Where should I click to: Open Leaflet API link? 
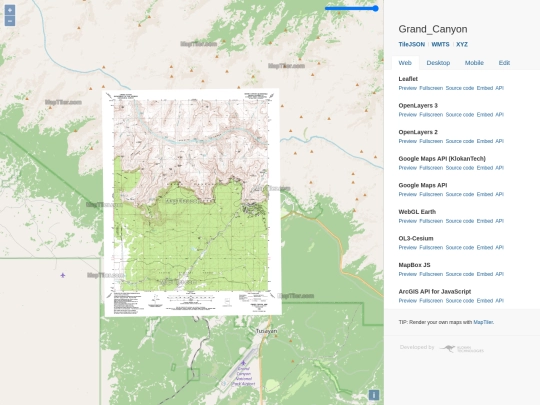click(x=499, y=88)
